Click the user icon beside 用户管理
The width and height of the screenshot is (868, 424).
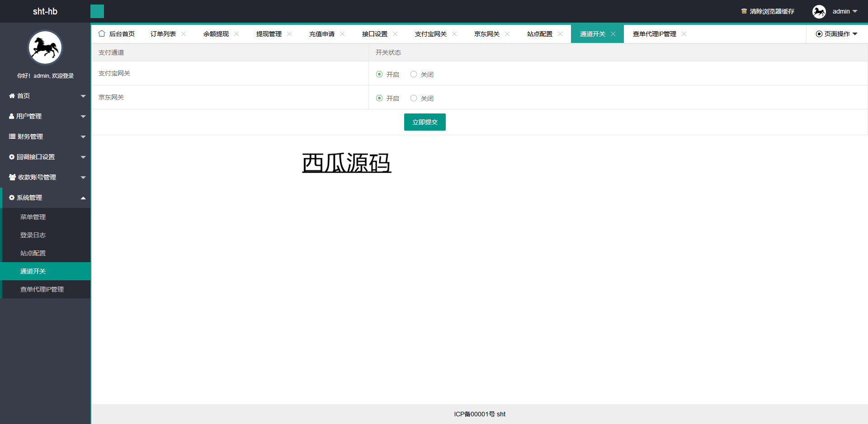coord(12,116)
